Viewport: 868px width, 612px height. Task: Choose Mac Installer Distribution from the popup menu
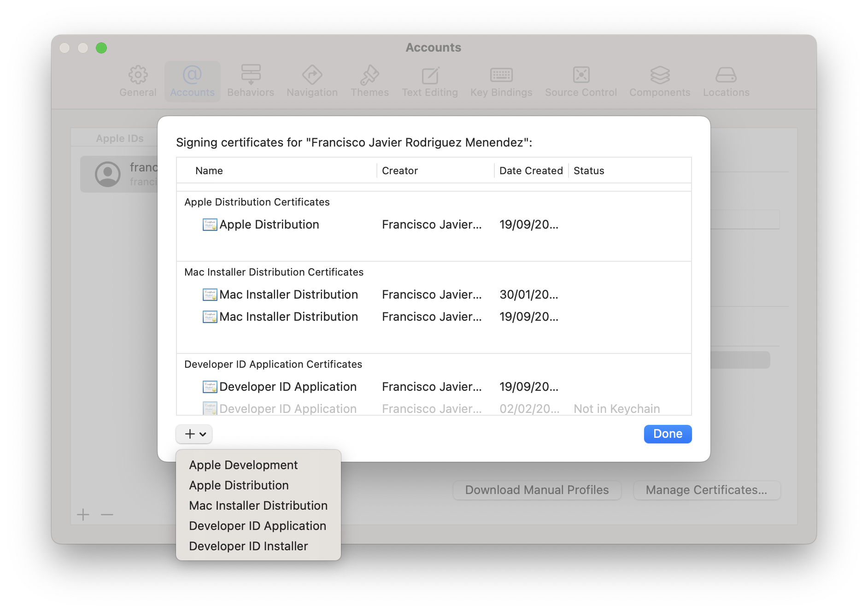tap(258, 506)
